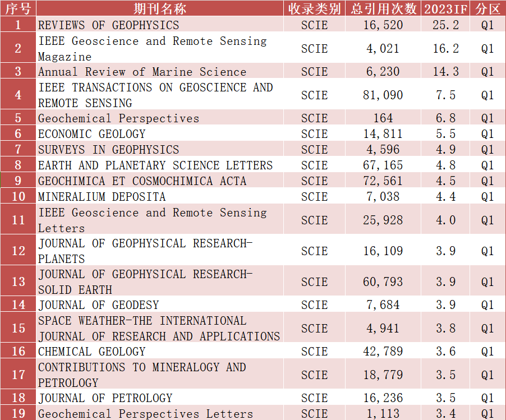This screenshot has width=506, height=420.
Task: Select citation count 42,789
Action: [x=383, y=350]
